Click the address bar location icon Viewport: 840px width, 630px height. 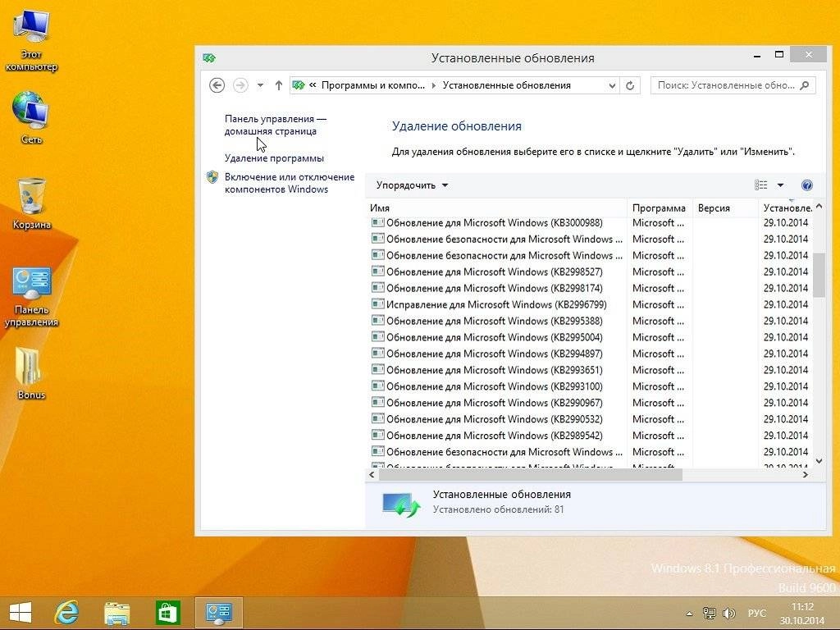[x=299, y=85]
